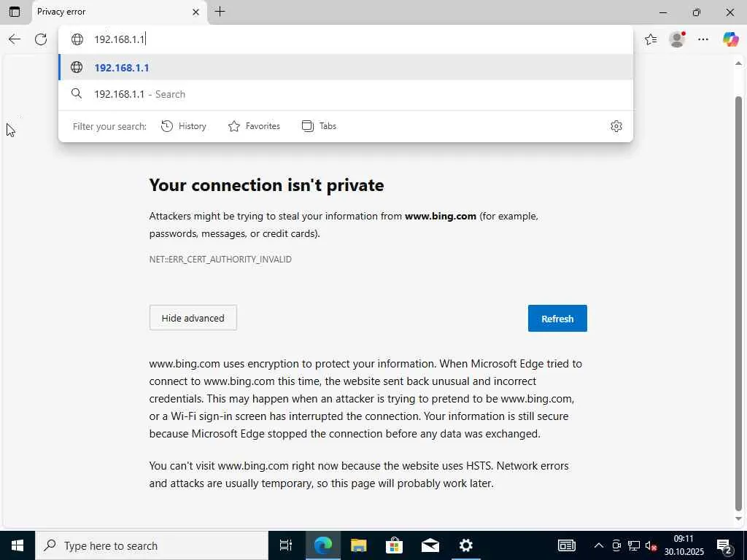Image resolution: width=747 pixels, height=560 pixels.
Task: Filter suggestions by Favorites
Action: tap(254, 126)
